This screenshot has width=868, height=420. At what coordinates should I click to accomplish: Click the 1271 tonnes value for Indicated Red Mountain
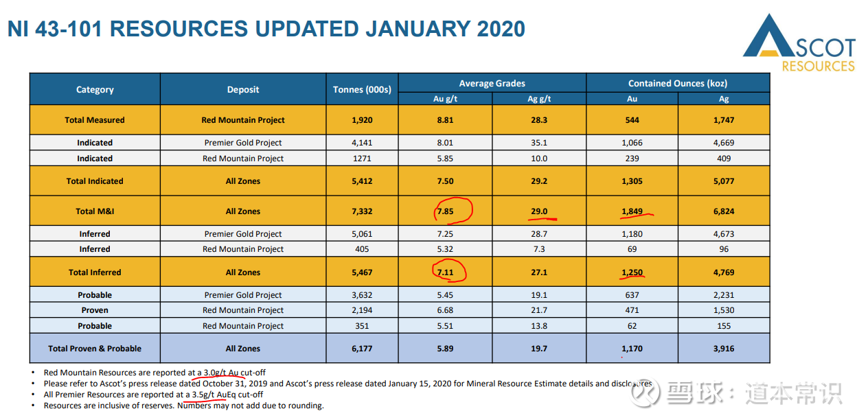(362, 159)
